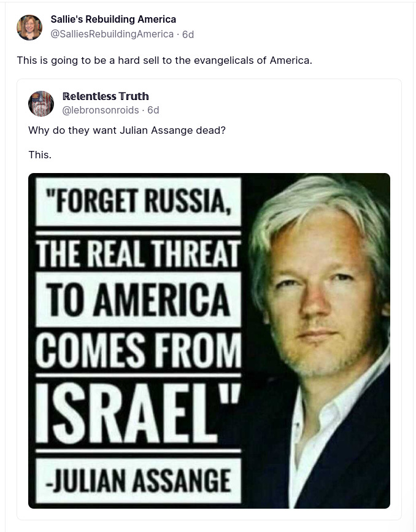Click the 6d timestamp beside @SalliesRebuildingAmerica
The width and height of the screenshot is (416, 532).
(x=188, y=34)
